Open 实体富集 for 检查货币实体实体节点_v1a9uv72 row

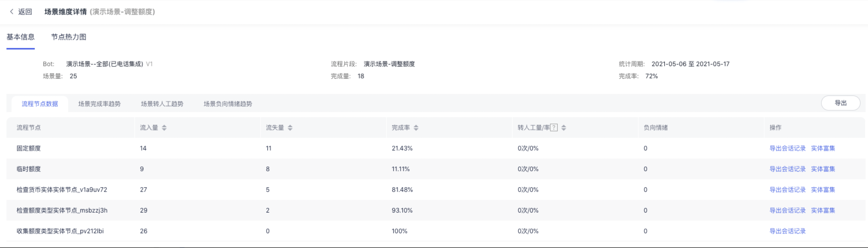[x=823, y=190]
